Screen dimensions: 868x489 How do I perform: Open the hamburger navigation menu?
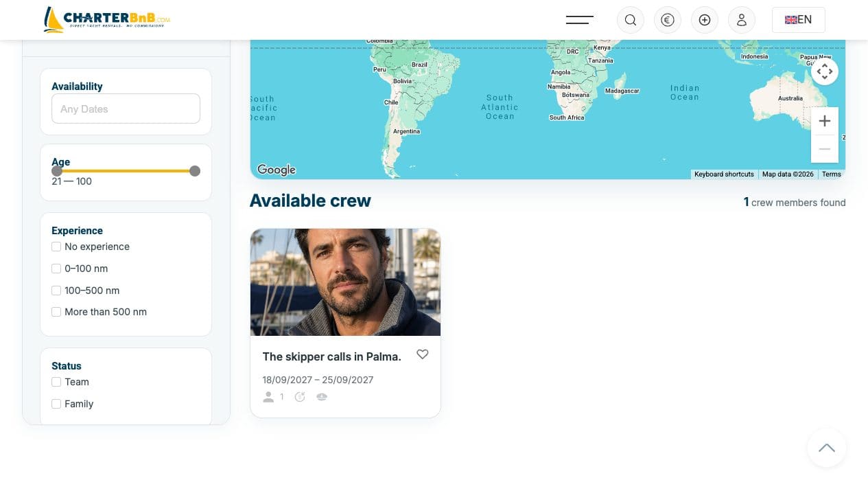click(579, 20)
